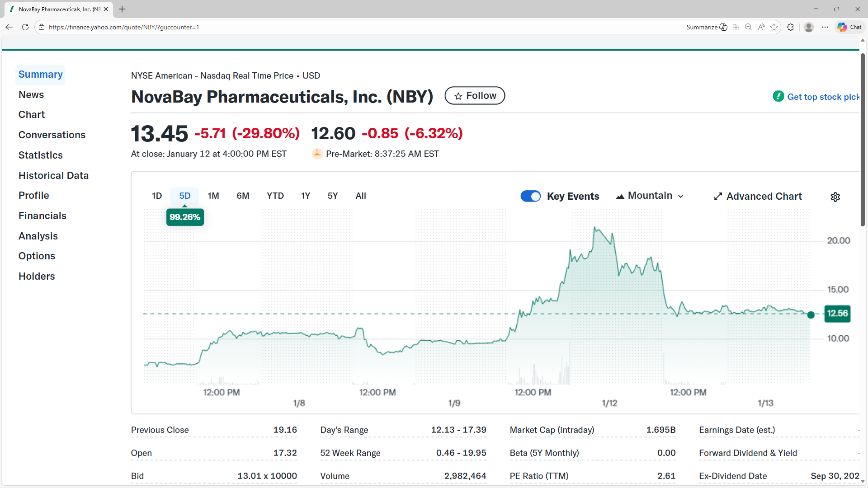Open the Advanced Chart view

point(758,196)
